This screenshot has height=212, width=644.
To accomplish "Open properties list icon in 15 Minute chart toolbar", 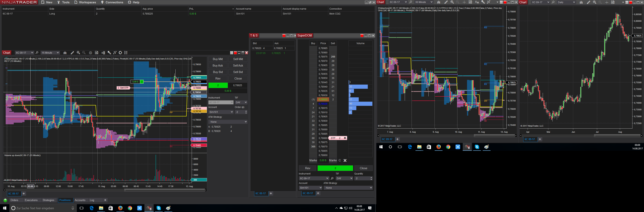I will (126, 53).
